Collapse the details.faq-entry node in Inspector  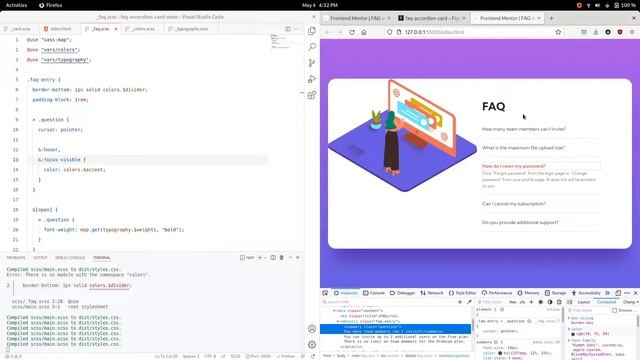point(338,321)
